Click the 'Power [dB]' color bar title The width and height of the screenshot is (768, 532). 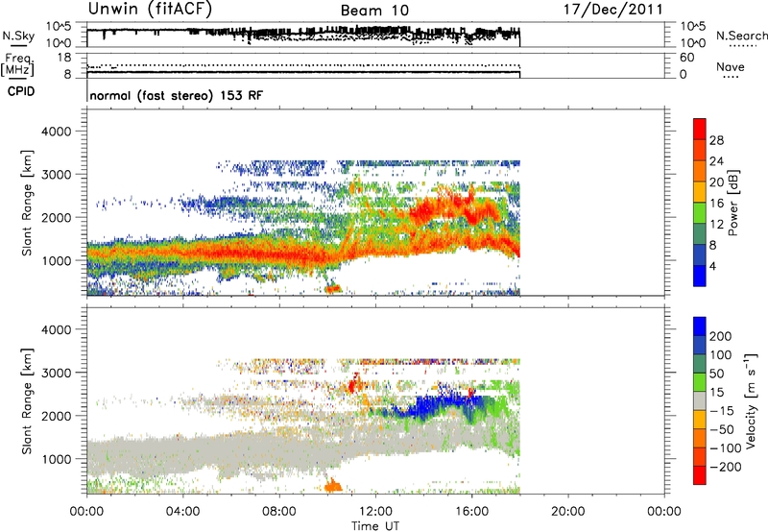(733, 203)
